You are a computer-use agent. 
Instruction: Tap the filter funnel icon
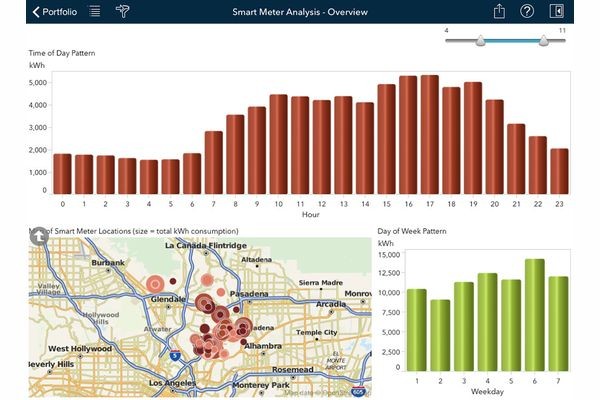click(123, 12)
